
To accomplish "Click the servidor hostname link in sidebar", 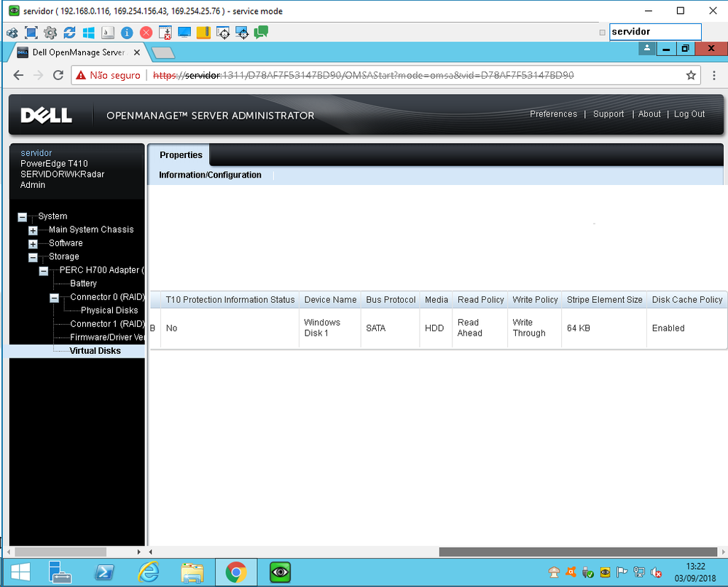I will point(36,153).
